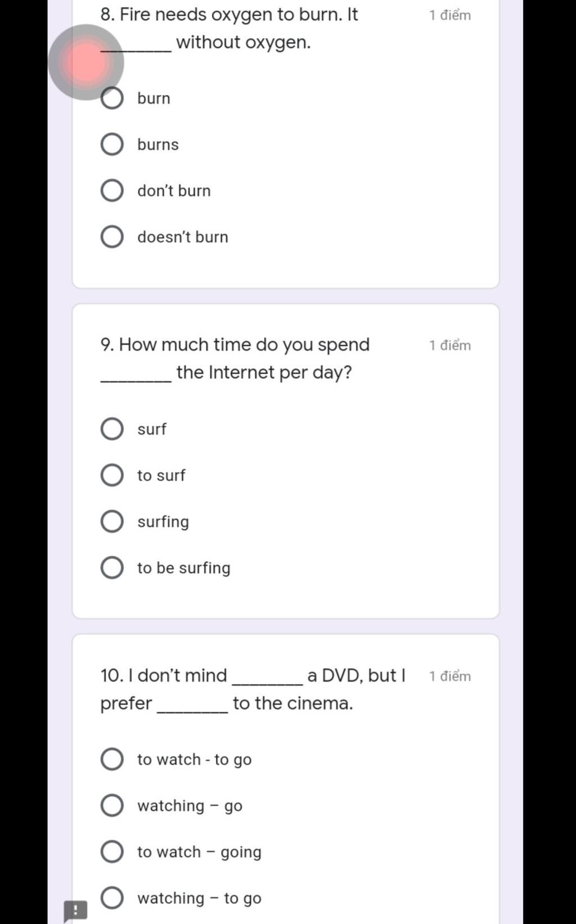Click the 'doesn't burn' label text
The width and height of the screenshot is (576, 924).
point(183,237)
